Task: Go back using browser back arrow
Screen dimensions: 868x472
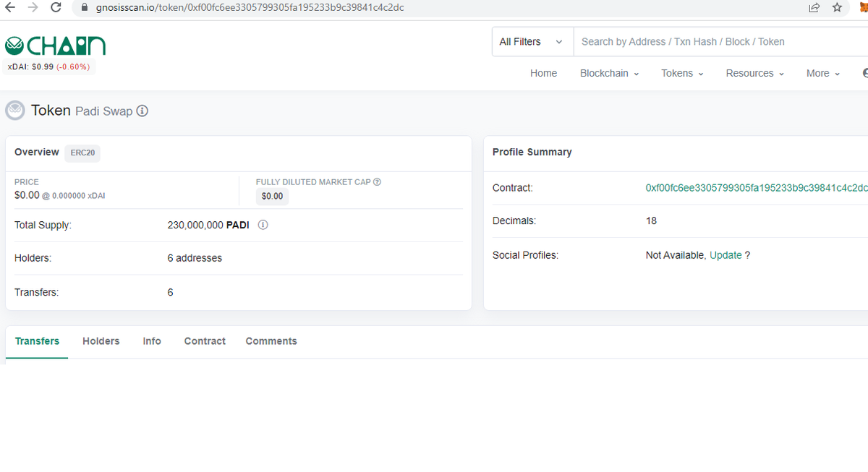Action: 10,7
